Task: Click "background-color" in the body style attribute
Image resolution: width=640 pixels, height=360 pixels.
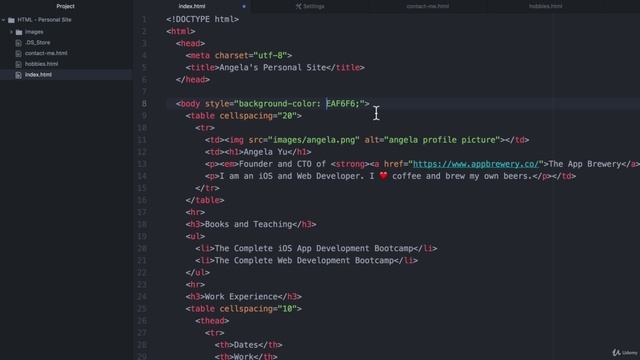Action: tap(277, 104)
